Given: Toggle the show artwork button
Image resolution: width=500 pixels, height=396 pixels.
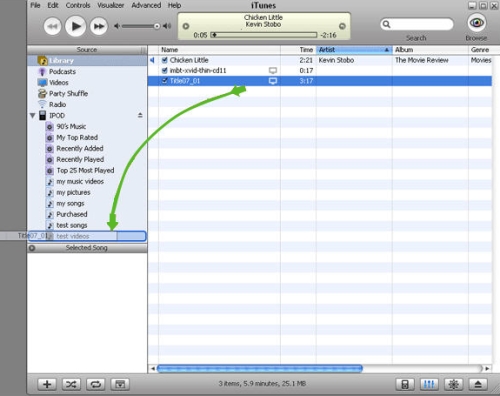Looking at the screenshot, I should pos(120,384).
